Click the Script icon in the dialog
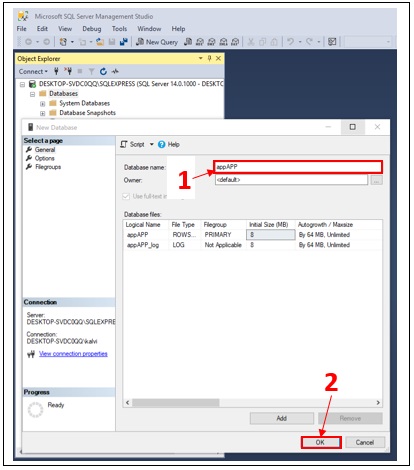 [x=124, y=144]
